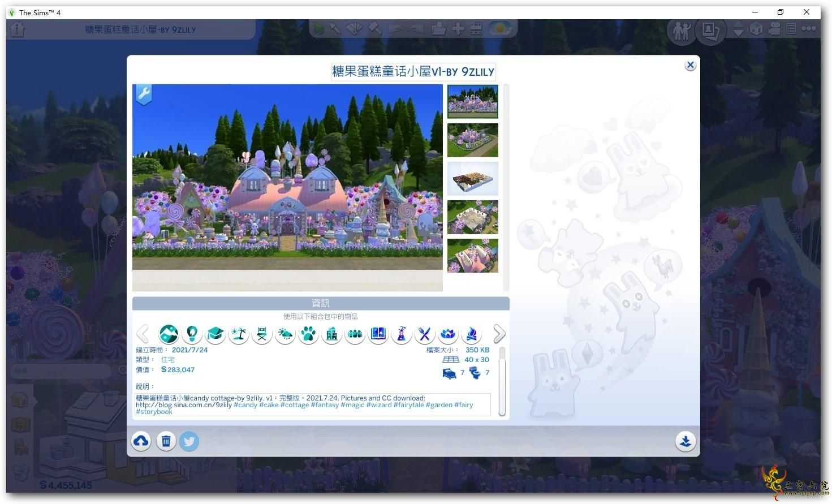Click the lot description text box
This screenshot has width=832, height=504.
point(313,404)
